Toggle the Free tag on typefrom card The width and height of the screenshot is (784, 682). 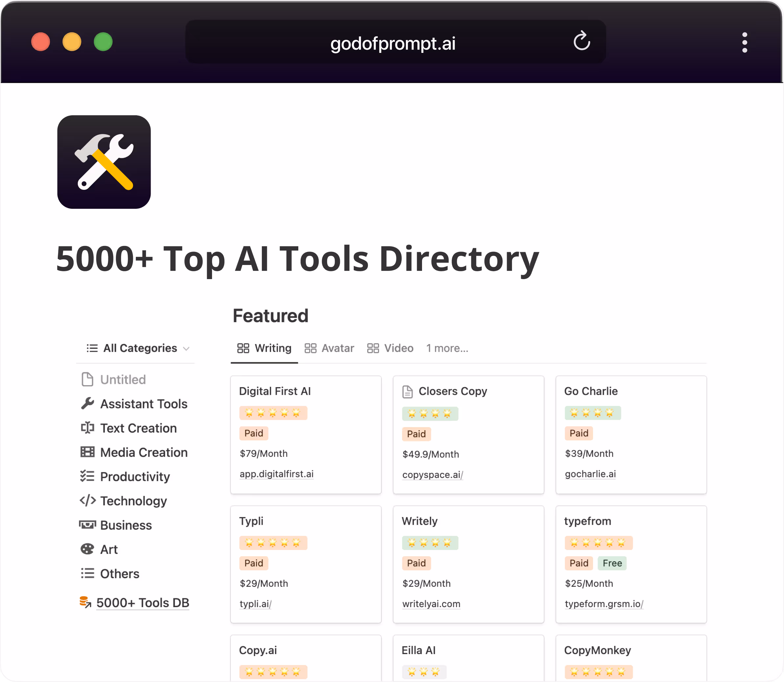pos(612,563)
